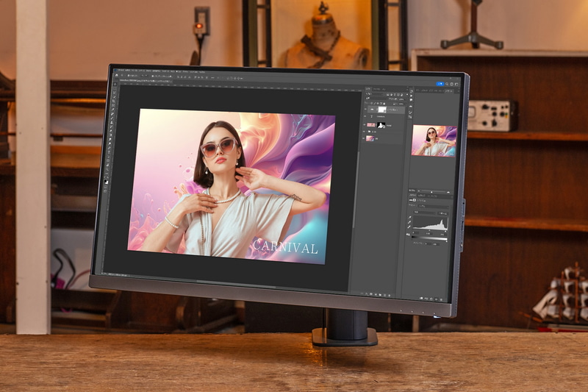This screenshot has width=588, height=392.
Task: Hide the bottom background layer with its eye
Action: click(363, 138)
